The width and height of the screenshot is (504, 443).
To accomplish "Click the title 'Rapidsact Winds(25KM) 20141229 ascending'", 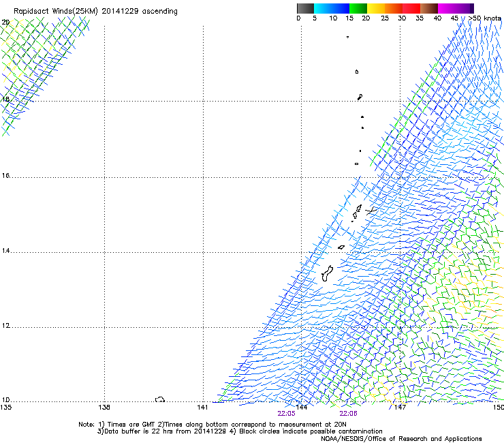I will click(95, 12).
